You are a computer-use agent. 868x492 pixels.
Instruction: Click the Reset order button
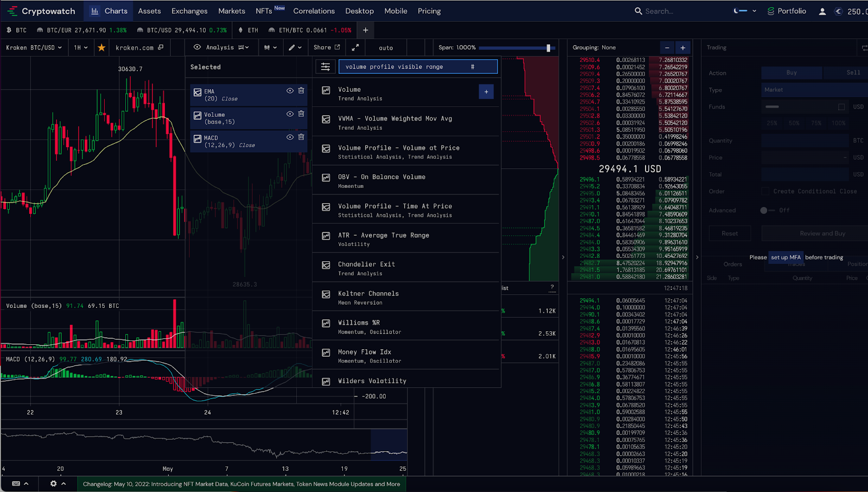pos(730,234)
